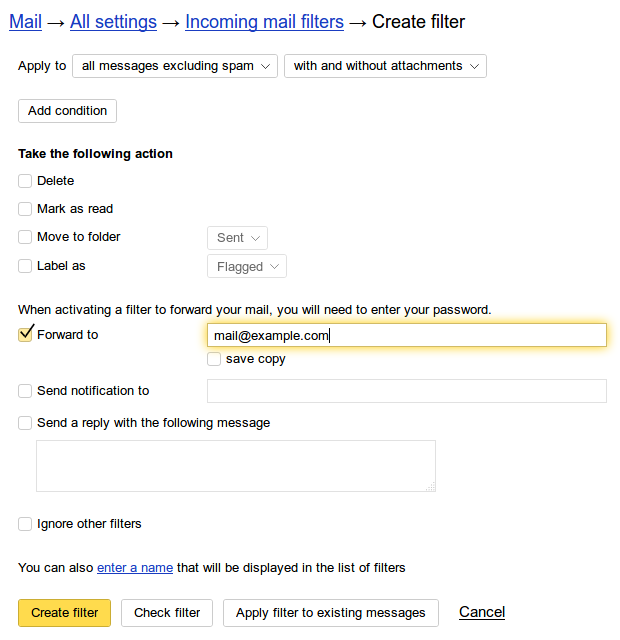Image resolution: width=620 pixels, height=640 pixels.
Task: Tick the Delete checkbox
Action: (x=25, y=181)
